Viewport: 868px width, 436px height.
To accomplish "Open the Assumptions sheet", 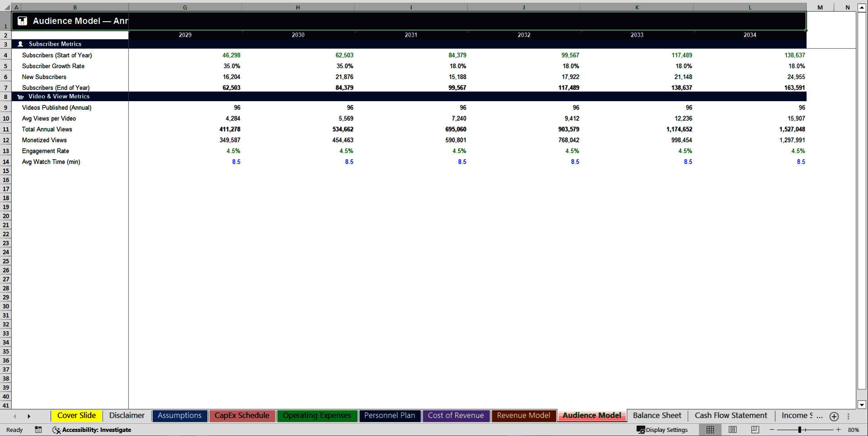I will pyautogui.click(x=179, y=415).
